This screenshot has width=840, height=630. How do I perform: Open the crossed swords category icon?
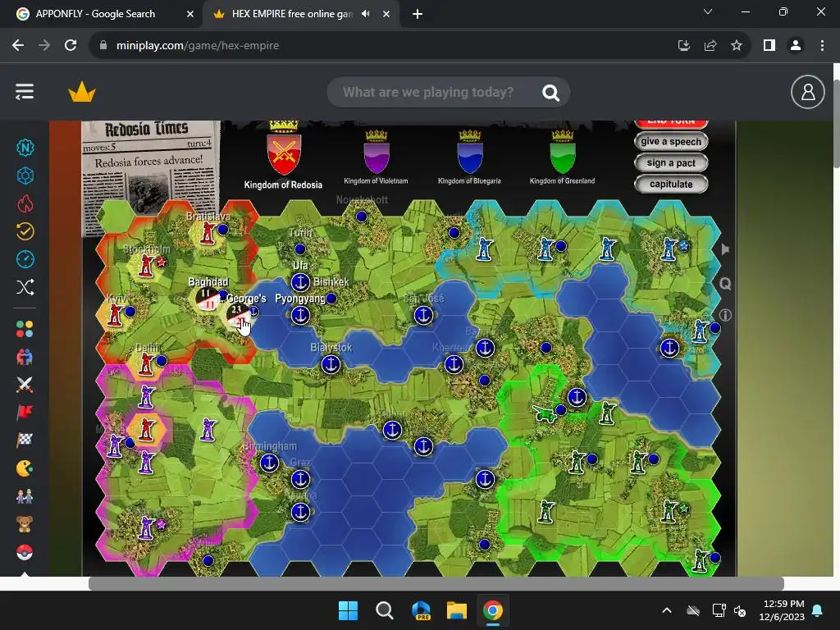(x=25, y=384)
